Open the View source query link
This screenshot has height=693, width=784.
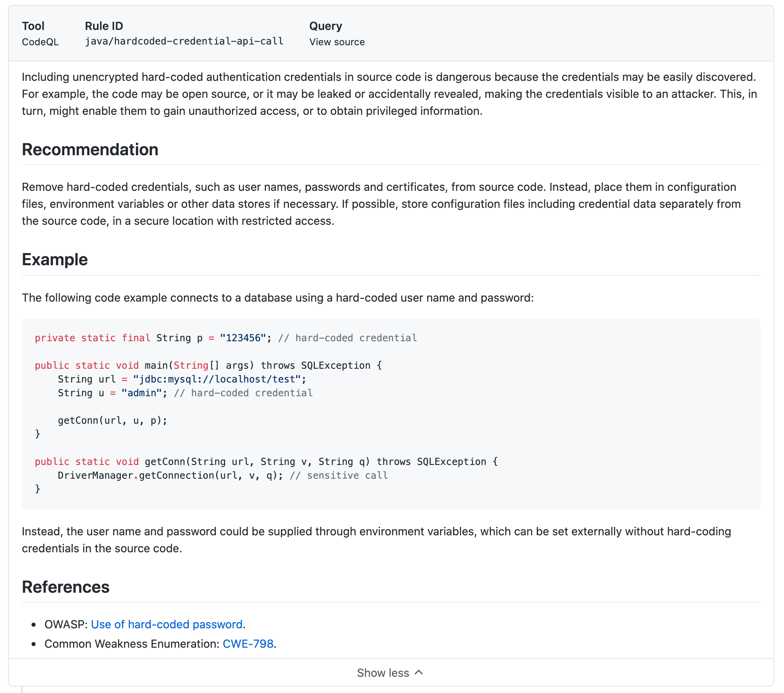click(337, 42)
